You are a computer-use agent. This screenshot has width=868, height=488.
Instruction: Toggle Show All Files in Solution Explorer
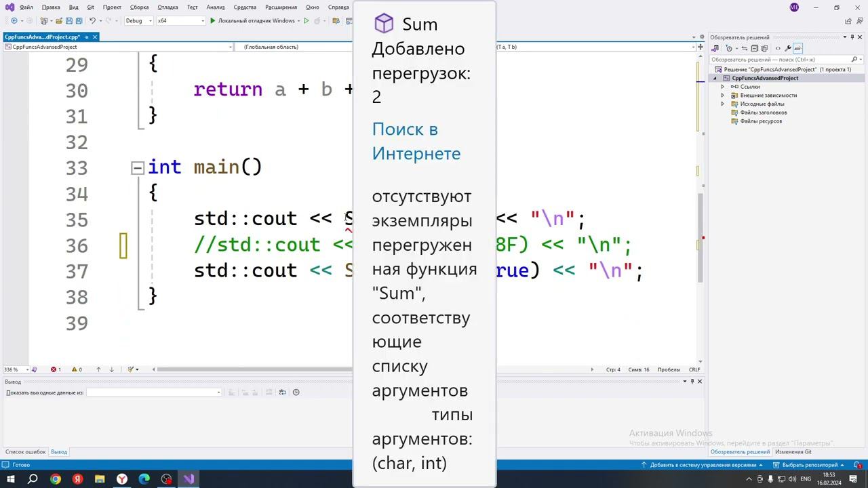click(x=764, y=49)
